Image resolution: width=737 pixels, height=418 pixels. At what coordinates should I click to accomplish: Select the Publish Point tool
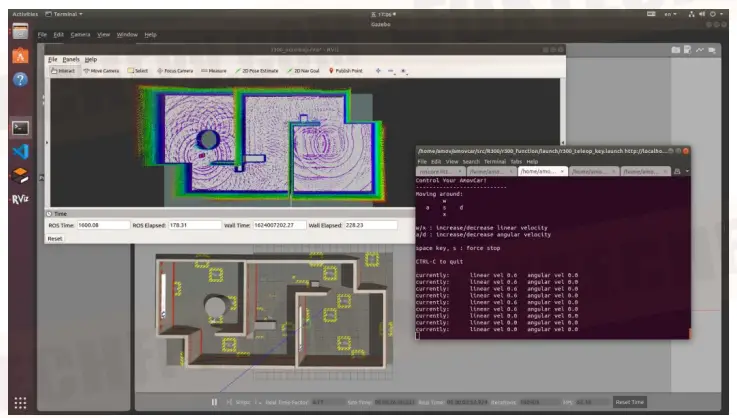(345, 71)
